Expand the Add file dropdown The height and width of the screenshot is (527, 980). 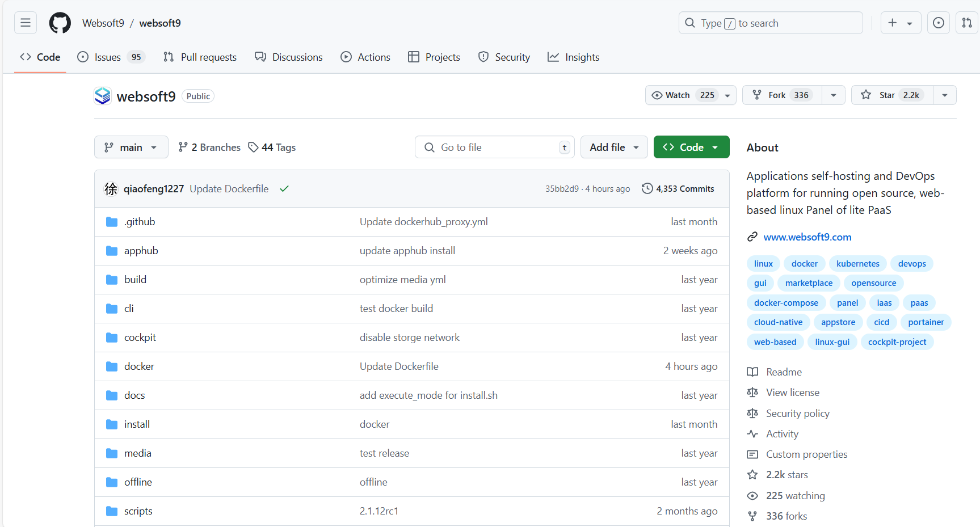614,147
